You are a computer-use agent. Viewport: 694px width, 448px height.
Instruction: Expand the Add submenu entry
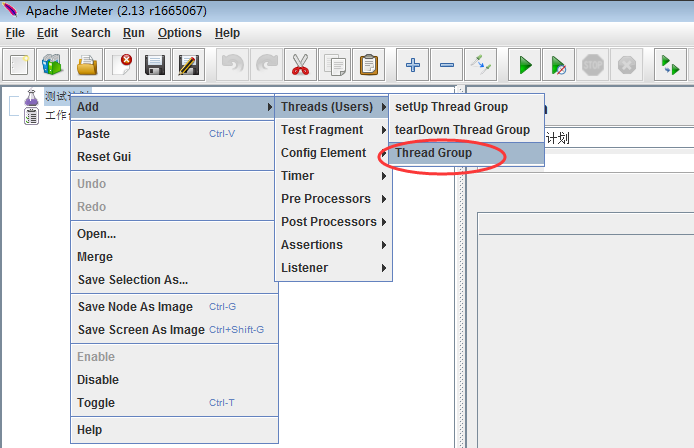(x=173, y=107)
